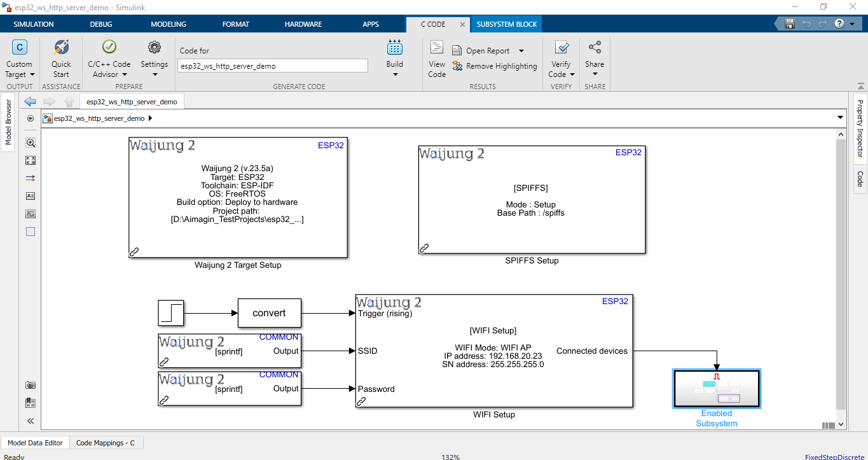This screenshot has height=460, width=868.
Task: Insert an area box from the palette
Action: click(31, 232)
